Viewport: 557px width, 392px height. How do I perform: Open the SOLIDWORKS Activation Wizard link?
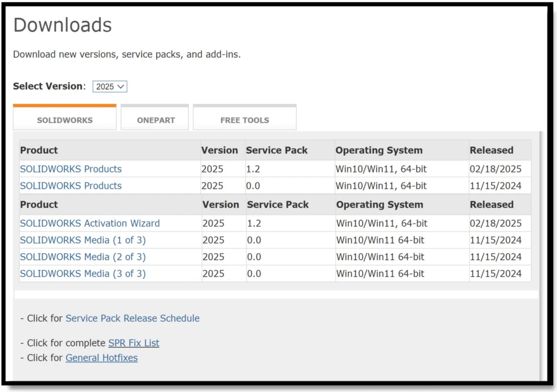(90, 223)
